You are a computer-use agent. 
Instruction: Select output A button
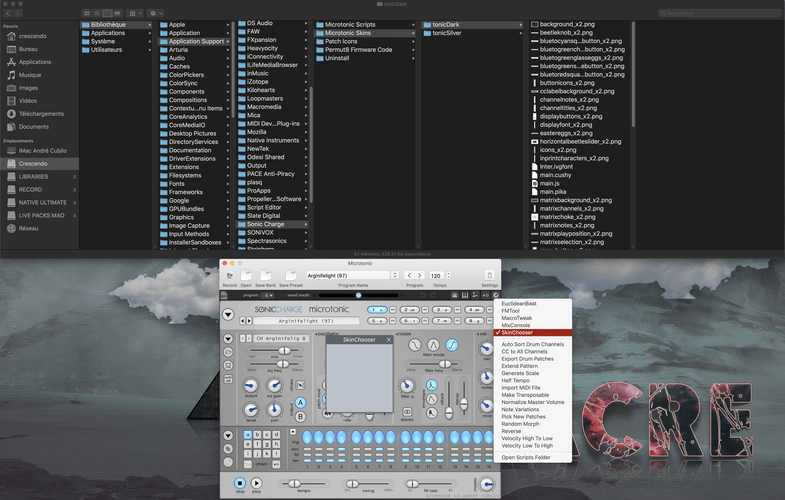(x=300, y=402)
